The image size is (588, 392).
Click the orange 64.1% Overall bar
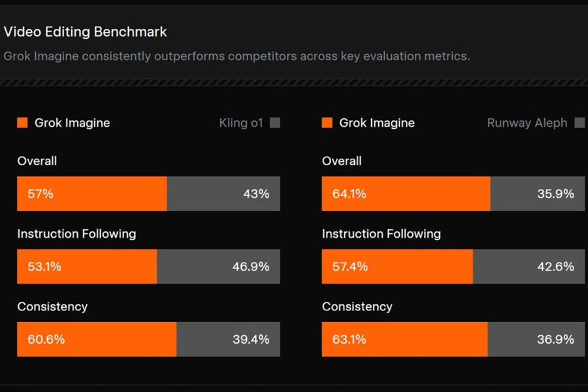406,193
